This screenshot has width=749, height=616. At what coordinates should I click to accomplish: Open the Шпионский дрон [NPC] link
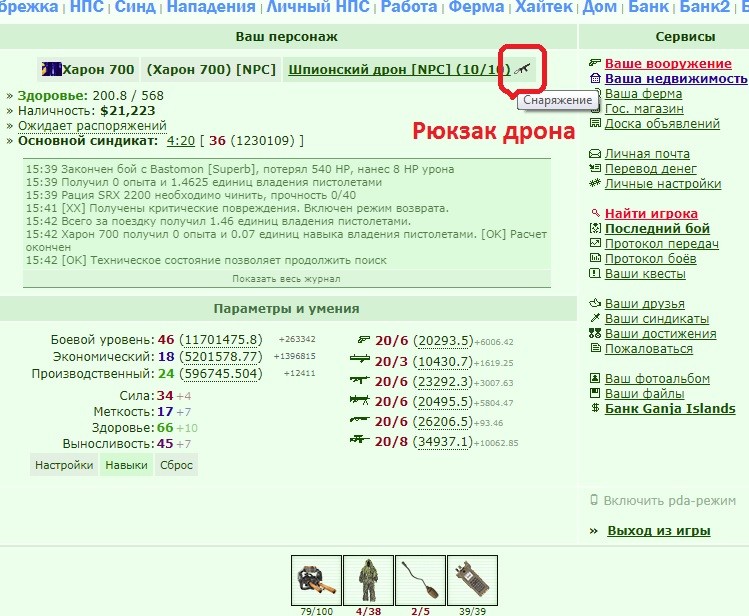point(399,70)
